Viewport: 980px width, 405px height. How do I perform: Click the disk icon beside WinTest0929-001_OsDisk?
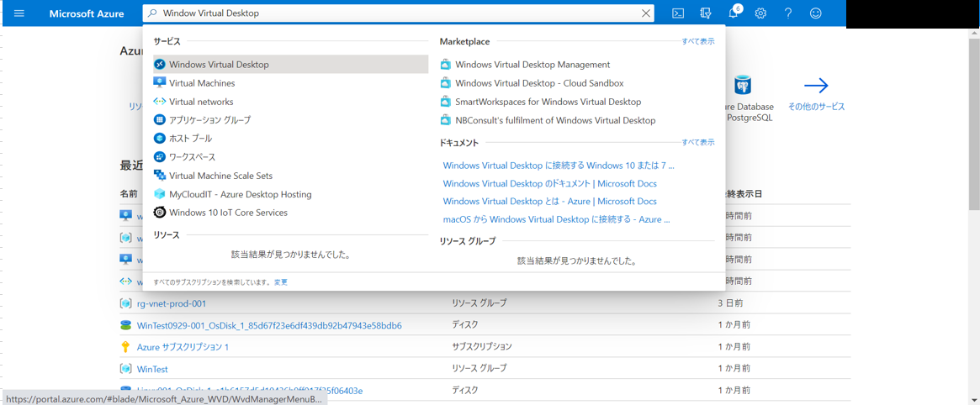click(x=125, y=325)
